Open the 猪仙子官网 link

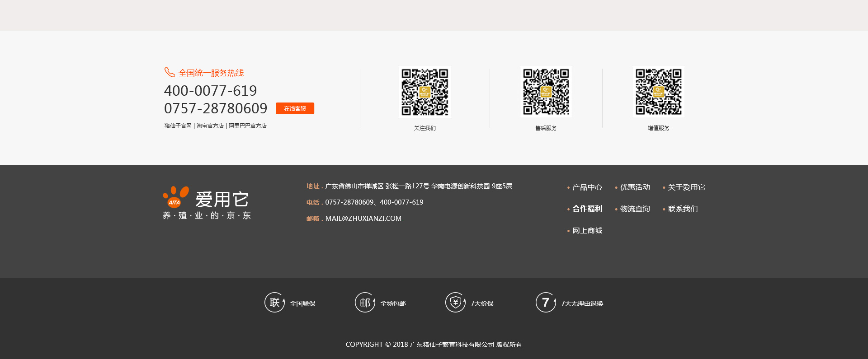[178, 126]
